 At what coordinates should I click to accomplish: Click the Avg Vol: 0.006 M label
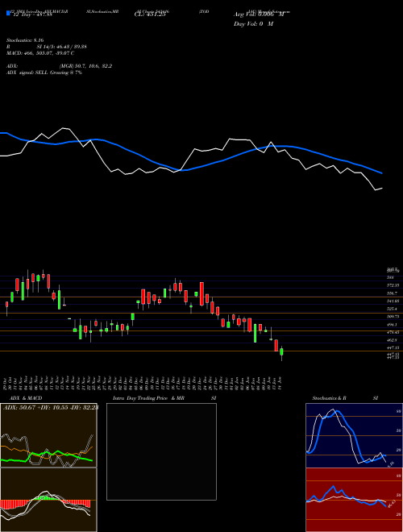click(x=259, y=15)
